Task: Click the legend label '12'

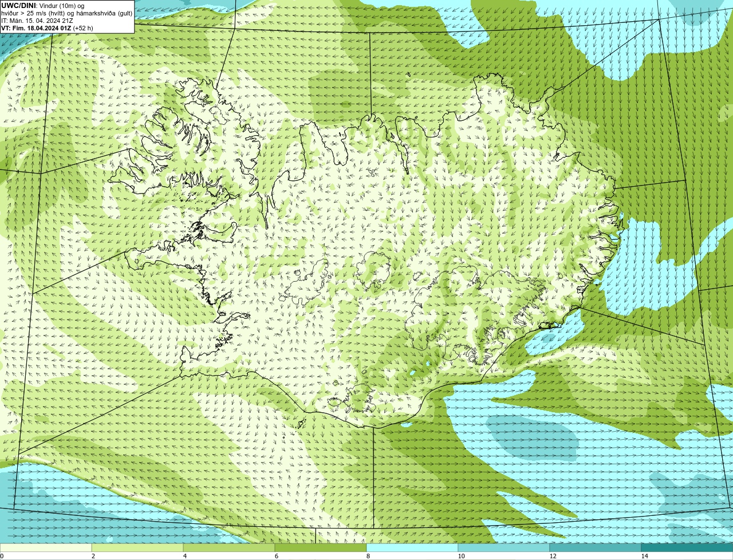Action: pyautogui.click(x=553, y=556)
